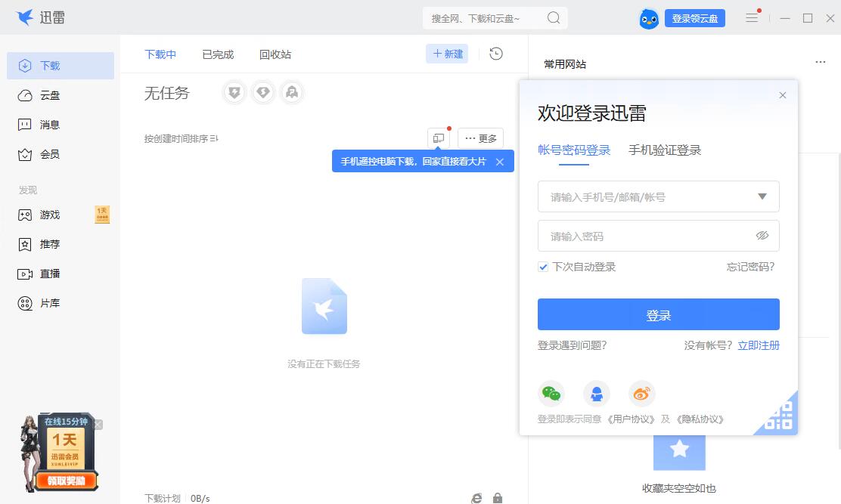This screenshot has height=504, width=841.
Task: Open the hamburger menu top right
Action: point(752,17)
